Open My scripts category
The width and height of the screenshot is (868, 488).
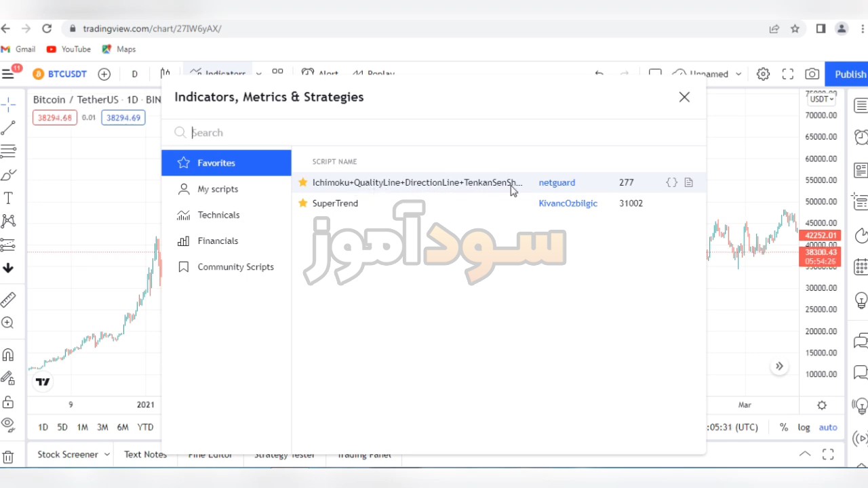(x=226, y=189)
